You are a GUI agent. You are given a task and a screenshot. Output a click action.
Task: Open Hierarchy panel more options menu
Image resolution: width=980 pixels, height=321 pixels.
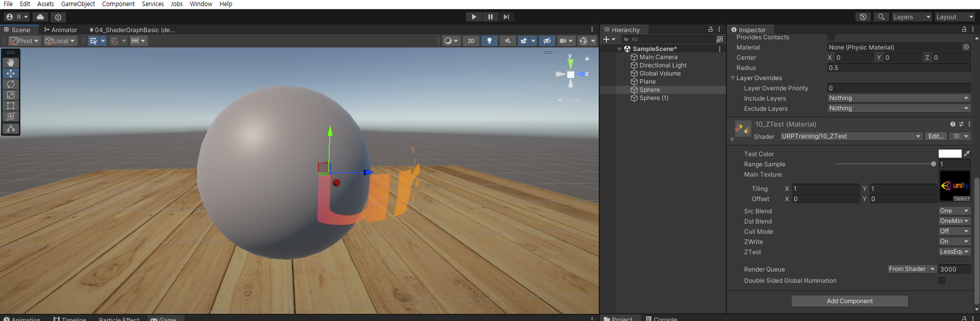click(x=719, y=30)
